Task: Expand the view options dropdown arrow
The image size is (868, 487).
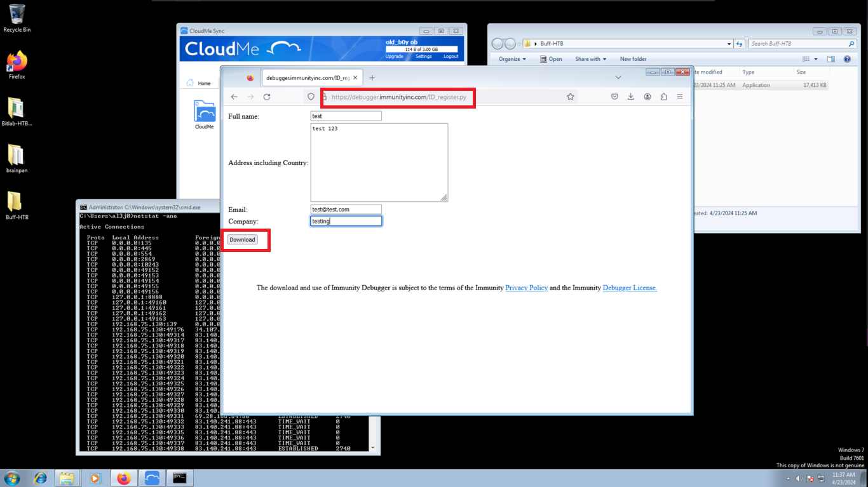Action: pyautogui.click(x=816, y=59)
